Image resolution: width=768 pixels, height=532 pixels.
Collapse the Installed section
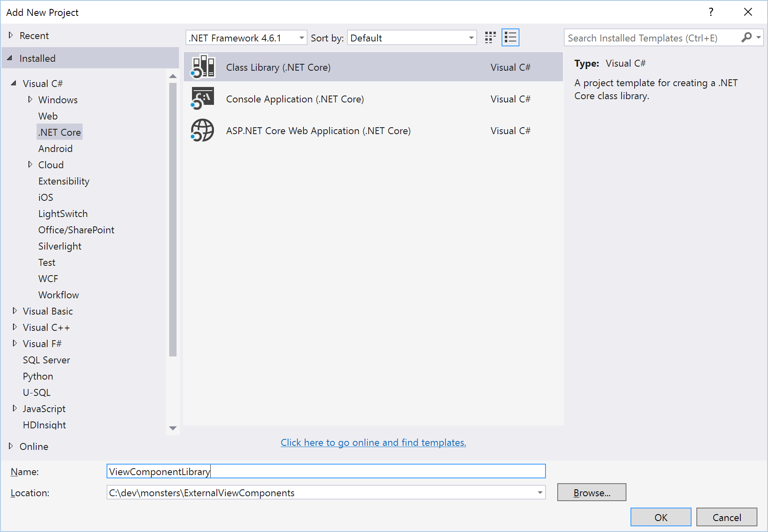[10, 58]
